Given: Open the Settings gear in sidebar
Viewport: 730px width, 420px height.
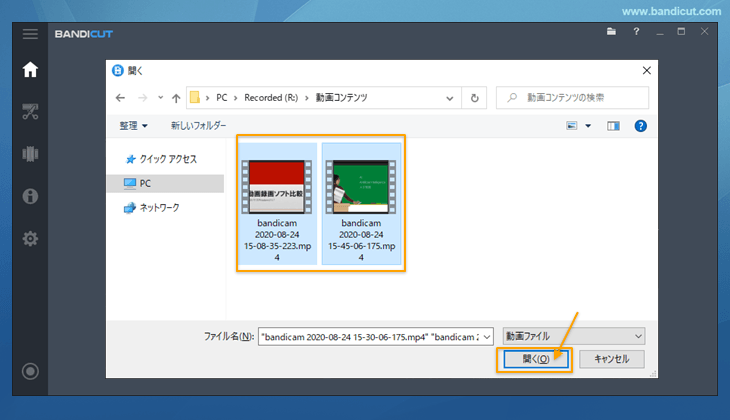Looking at the screenshot, I should 30,238.
